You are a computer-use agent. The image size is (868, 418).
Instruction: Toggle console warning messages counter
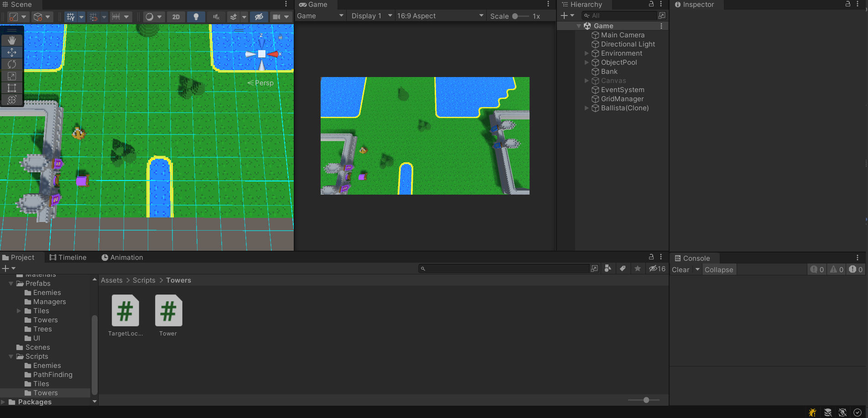point(837,269)
